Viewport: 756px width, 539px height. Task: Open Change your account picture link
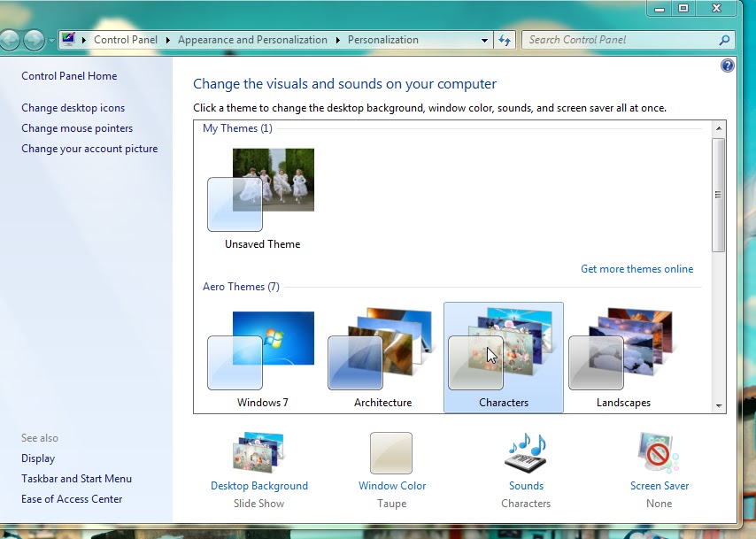point(89,149)
